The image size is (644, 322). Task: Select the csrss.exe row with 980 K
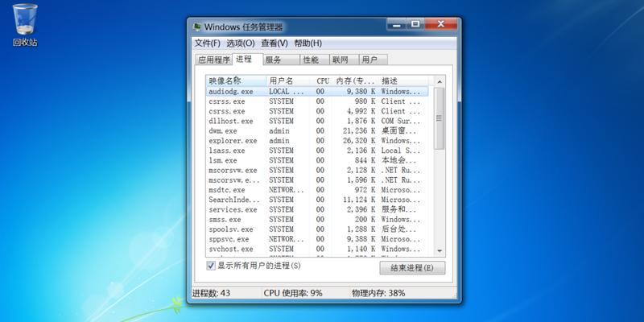317,101
